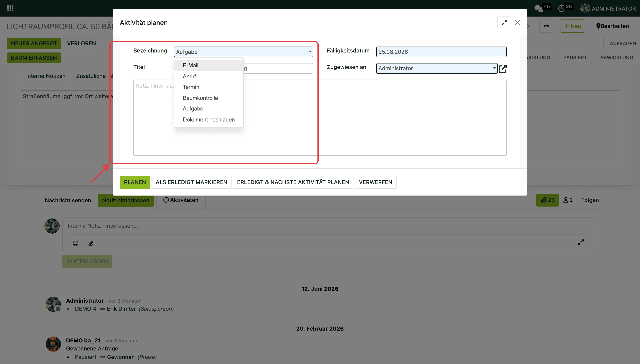Open the Zugewiesen an Administrator dropdown
Screen dimensions: 640x364
pos(436,68)
